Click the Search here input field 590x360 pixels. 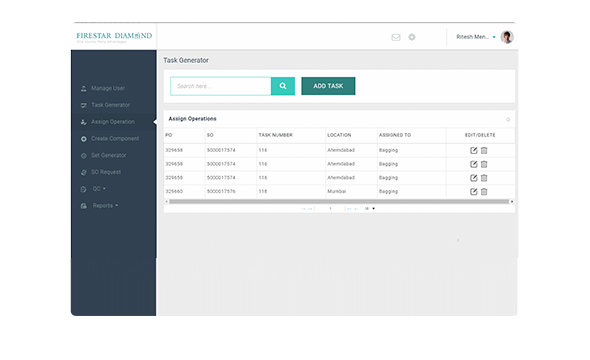[220, 86]
